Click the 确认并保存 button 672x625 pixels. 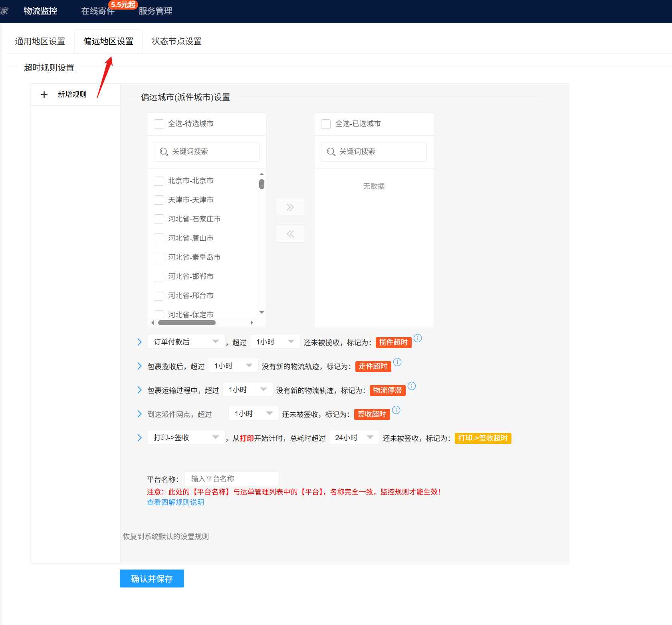pos(152,579)
